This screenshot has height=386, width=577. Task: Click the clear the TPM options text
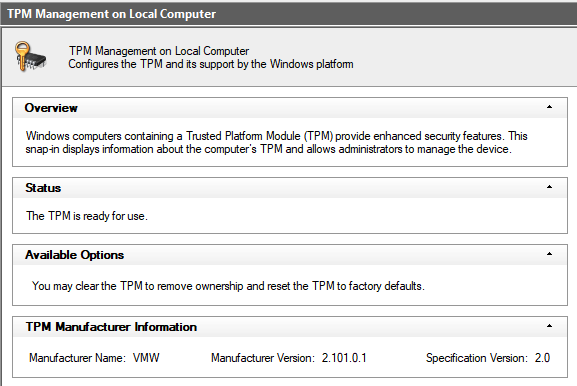(228, 286)
